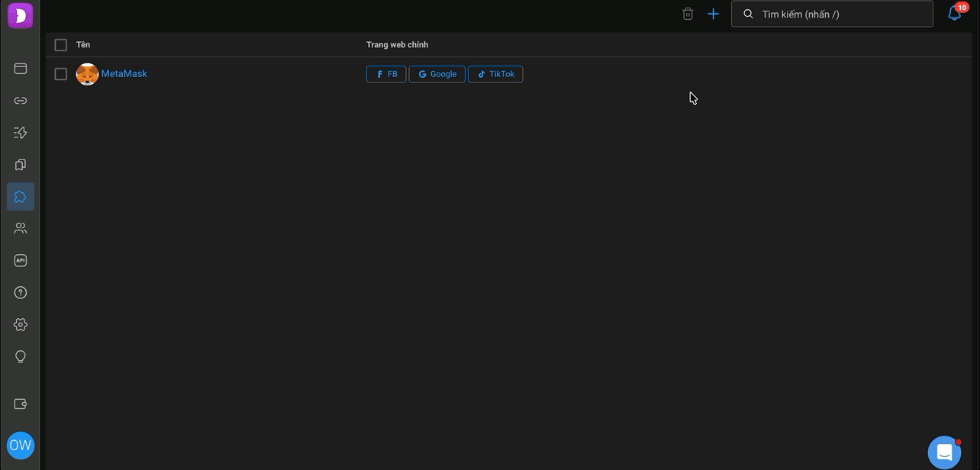This screenshot has width=980, height=470.
Task: Open the team members icon in sidebar
Action: pyautogui.click(x=21, y=228)
